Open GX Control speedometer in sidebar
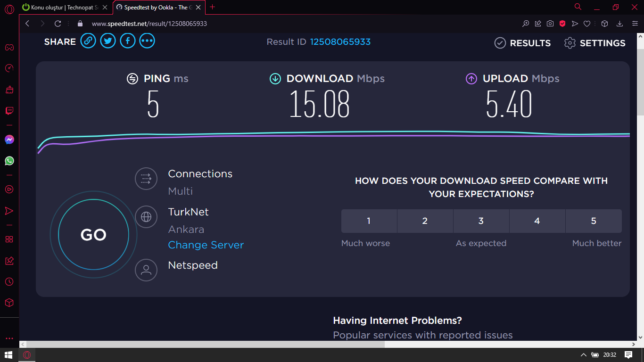The width and height of the screenshot is (644, 362). [9, 68]
